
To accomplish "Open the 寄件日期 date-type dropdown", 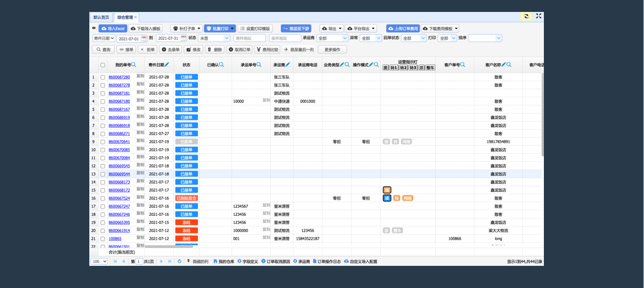I will [x=104, y=38].
